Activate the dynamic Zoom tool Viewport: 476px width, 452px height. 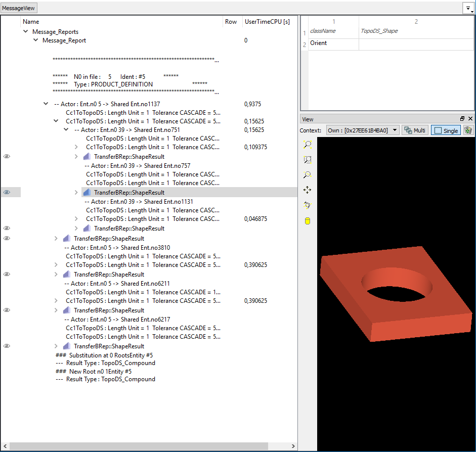coord(307,175)
